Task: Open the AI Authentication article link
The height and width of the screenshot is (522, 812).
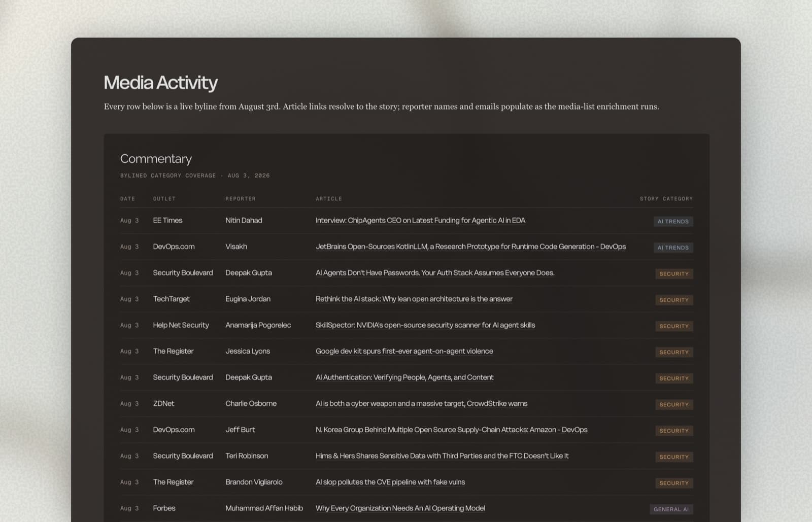Action: click(x=404, y=377)
